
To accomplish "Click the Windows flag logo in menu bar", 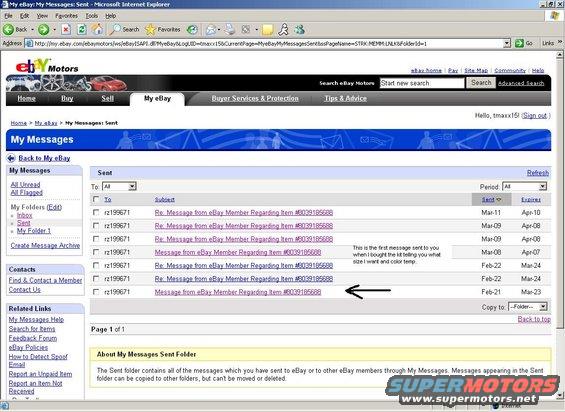I will coord(555,15).
